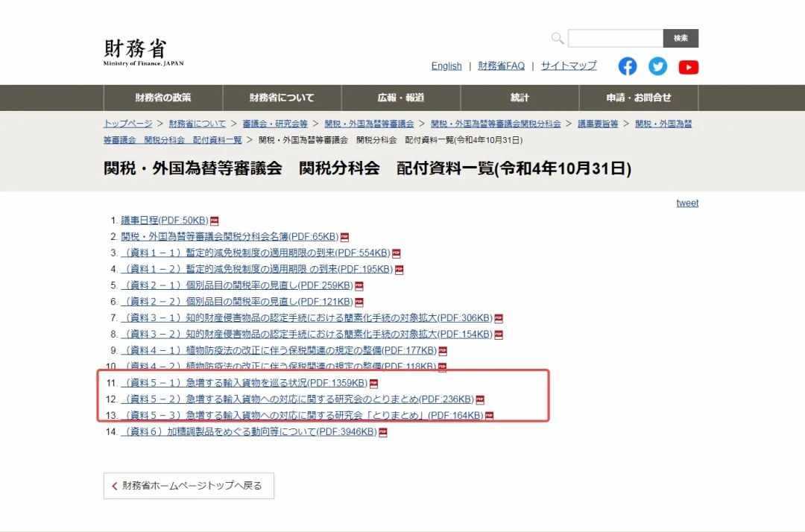This screenshot has width=805, height=532.
Task: Click PDF icon next to 資料4-1 (177KB)
Action: pyautogui.click(x=443, y=351)
